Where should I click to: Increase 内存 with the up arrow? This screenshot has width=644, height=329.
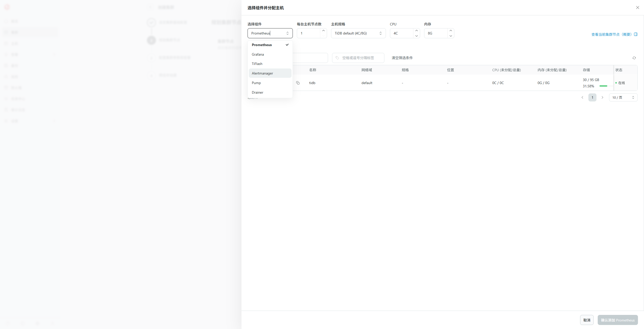[x=451, y=31]
